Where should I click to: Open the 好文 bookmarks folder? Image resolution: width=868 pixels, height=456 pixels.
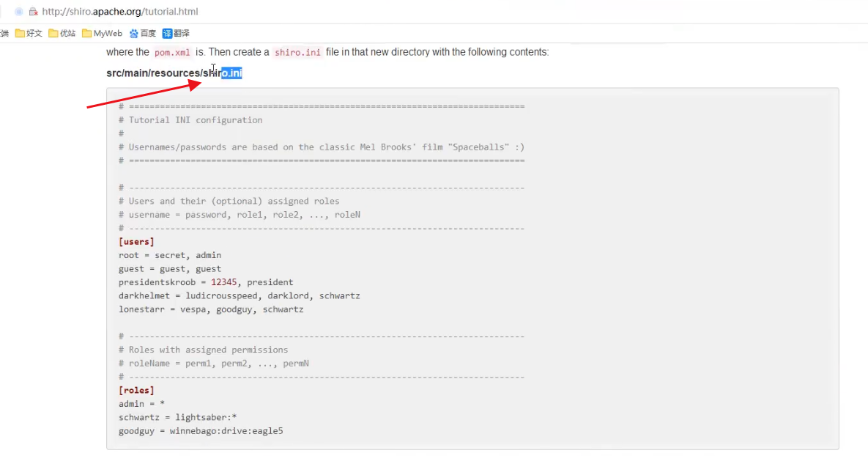click(x=29, y=33)
